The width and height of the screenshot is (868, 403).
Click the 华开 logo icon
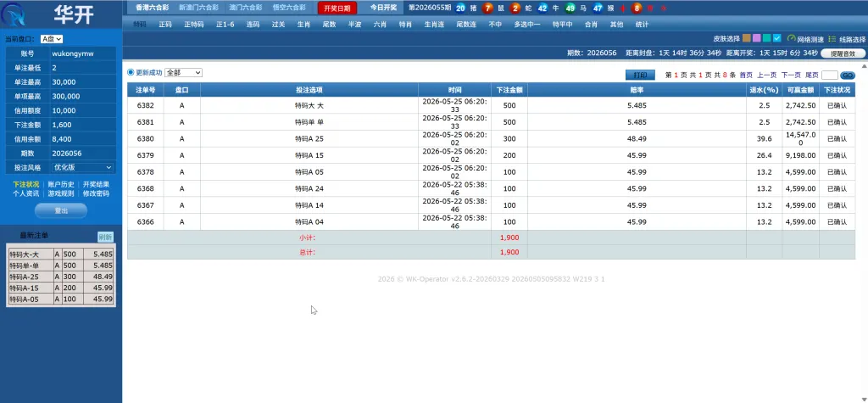[x=12, y=14]
